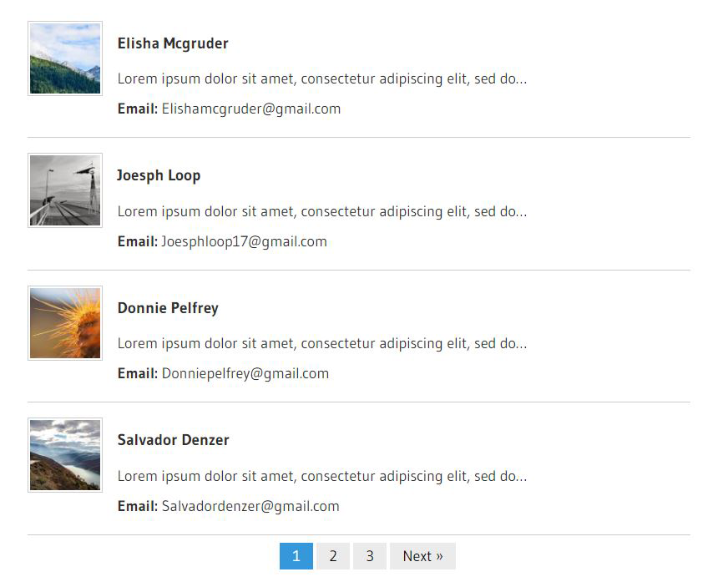728x582 pixels.
Task: Click the Donnie Pelfrey name heading
Action: click(168, 308)
